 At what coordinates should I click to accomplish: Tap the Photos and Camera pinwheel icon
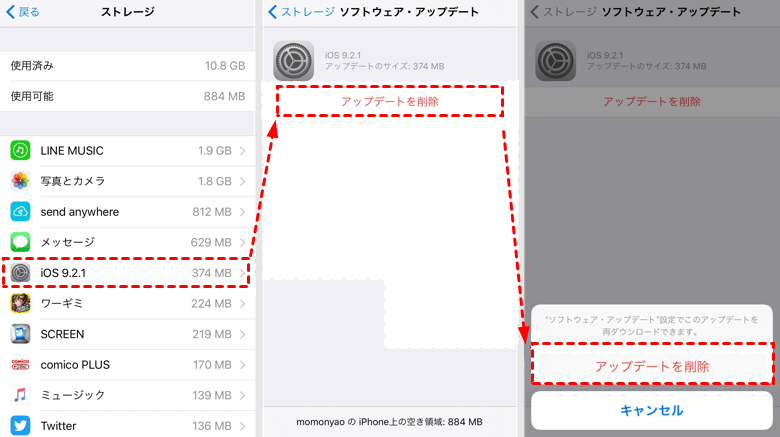pos(20,181)
